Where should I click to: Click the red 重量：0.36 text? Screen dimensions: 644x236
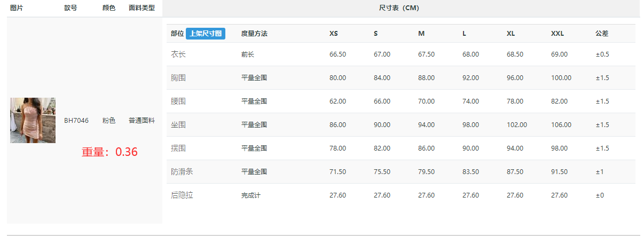pos(109,152)
